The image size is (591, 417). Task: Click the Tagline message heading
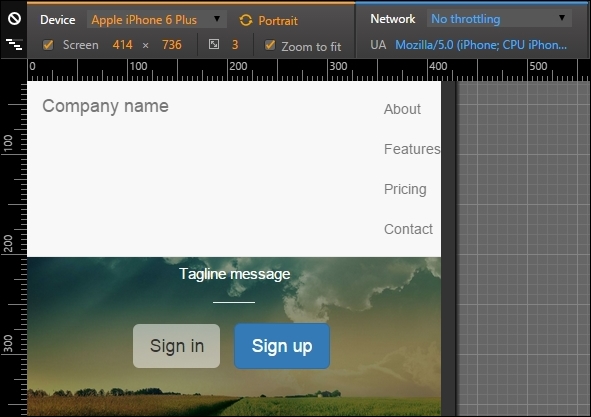pyautogui.click(x=234, y=274)
